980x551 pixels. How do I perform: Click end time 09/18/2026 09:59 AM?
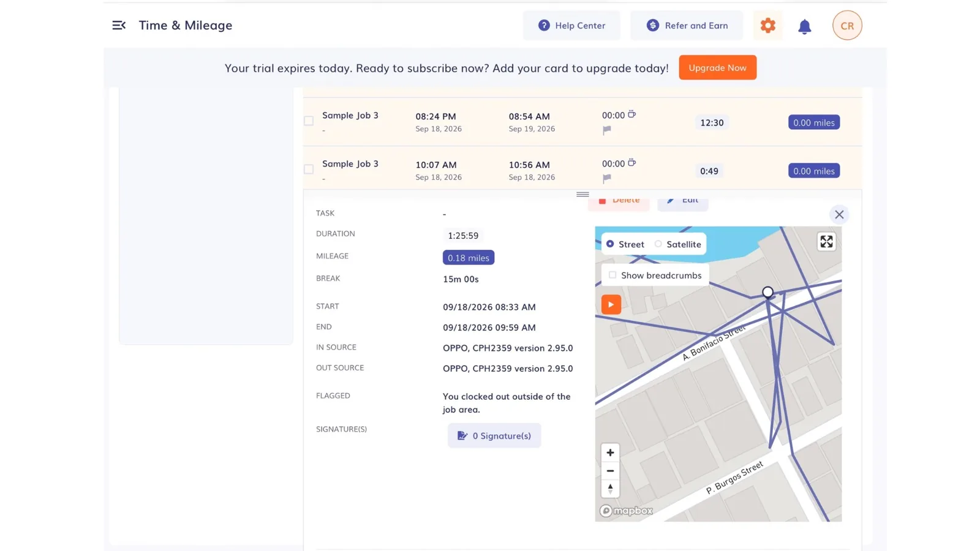489,328
